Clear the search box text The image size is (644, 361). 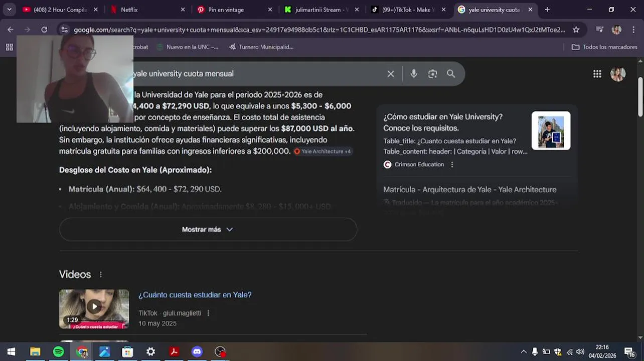391,74
